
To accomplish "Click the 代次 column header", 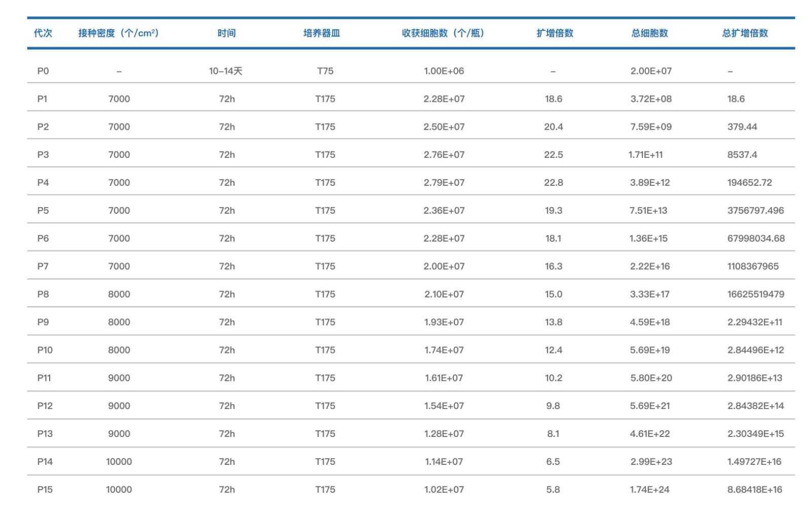I will coord(43,33).
